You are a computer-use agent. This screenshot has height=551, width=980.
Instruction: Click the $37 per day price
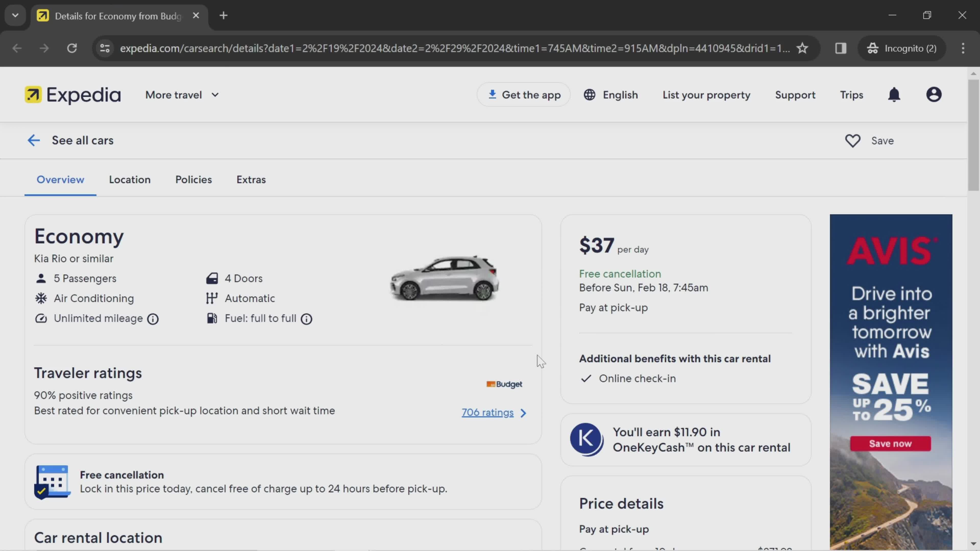point(613,245)
